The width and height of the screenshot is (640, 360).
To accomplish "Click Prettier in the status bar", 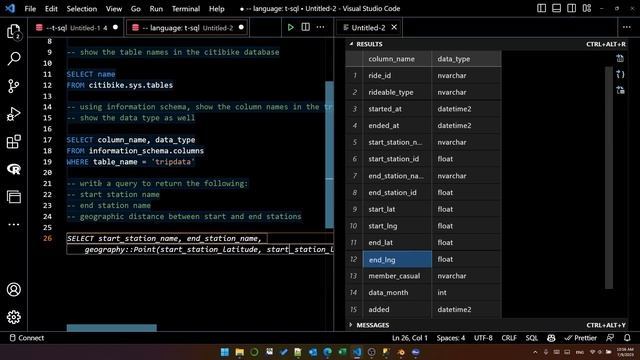I will pyautogui.click(x=580, y=338).
